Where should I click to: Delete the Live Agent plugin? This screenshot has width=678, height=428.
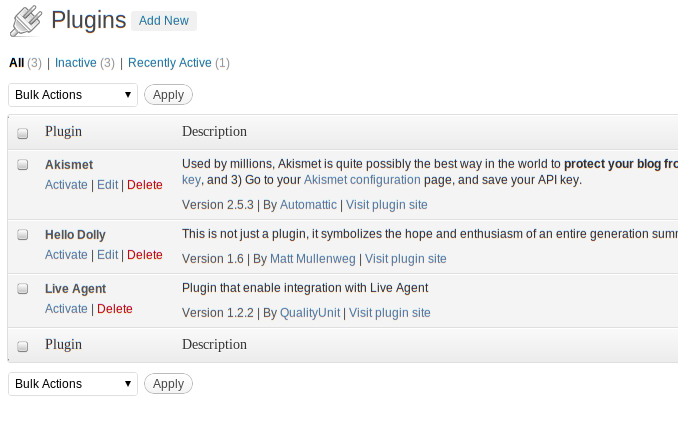coord(115,309)
